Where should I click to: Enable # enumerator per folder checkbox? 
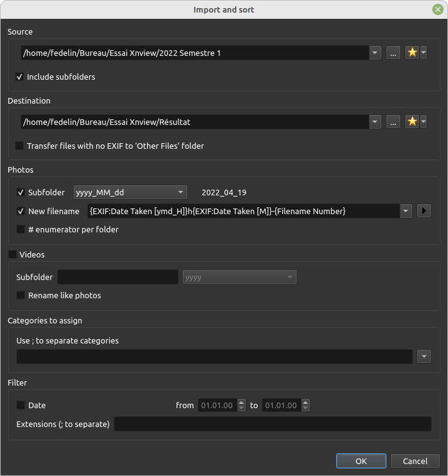point(21,230)
